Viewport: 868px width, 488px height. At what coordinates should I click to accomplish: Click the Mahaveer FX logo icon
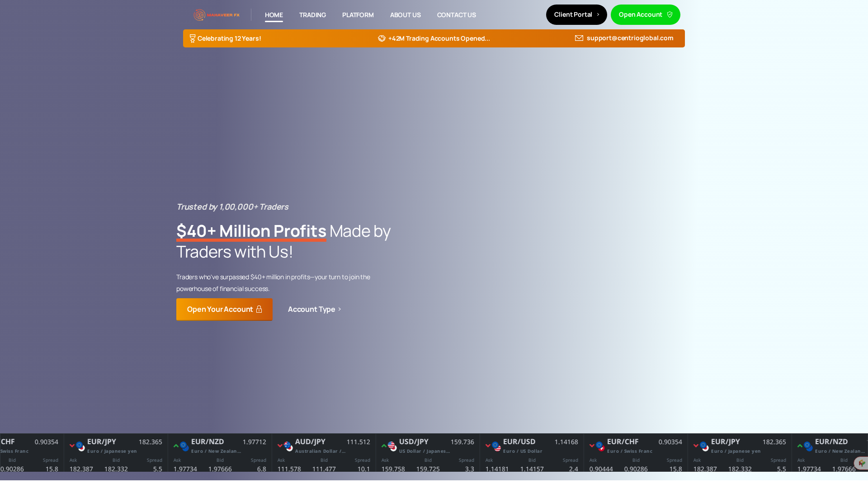coord(199,15)
